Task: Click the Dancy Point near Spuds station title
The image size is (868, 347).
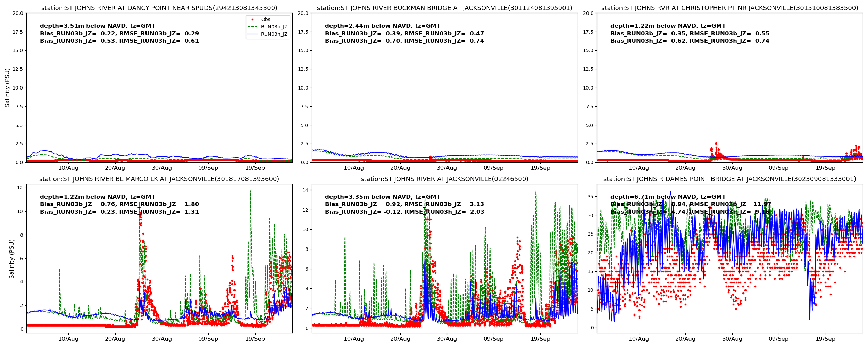Action: 159,8
